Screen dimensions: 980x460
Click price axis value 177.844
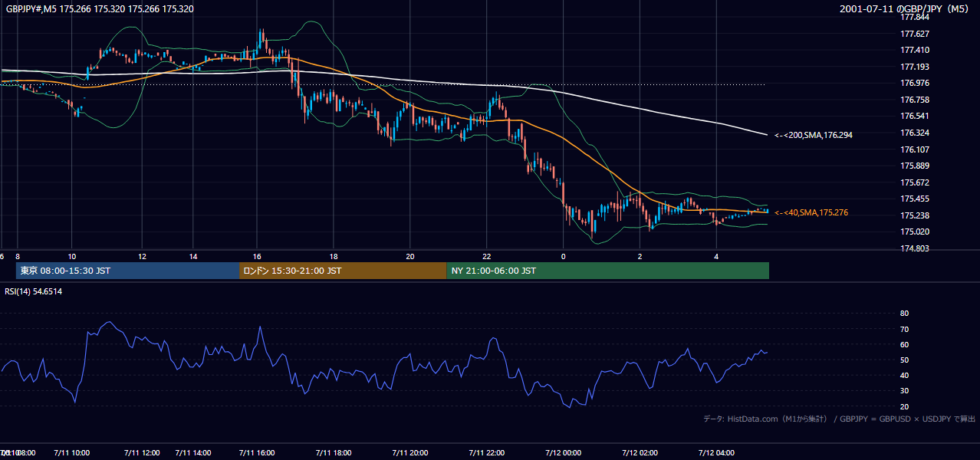916,17
